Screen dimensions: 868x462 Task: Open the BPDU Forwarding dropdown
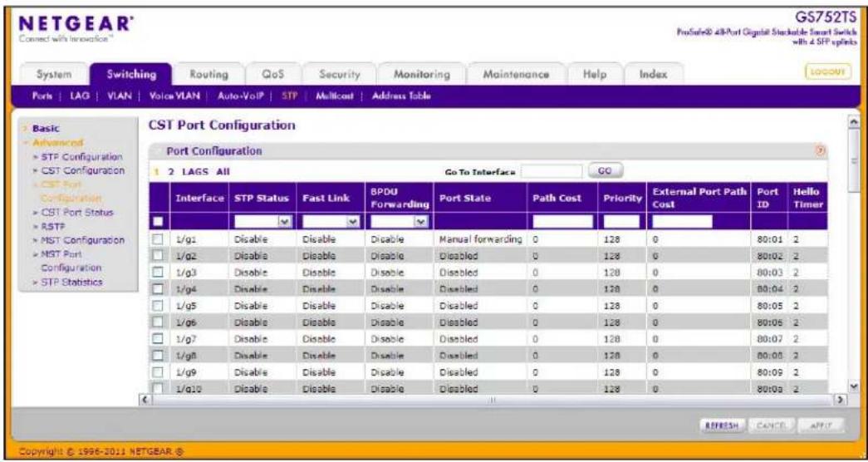coord(400,222)
